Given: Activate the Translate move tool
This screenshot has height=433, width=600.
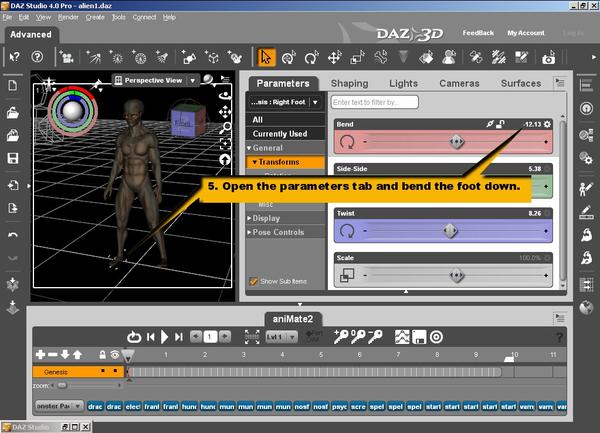Looking at the screenshot, I should pos(334,57).
